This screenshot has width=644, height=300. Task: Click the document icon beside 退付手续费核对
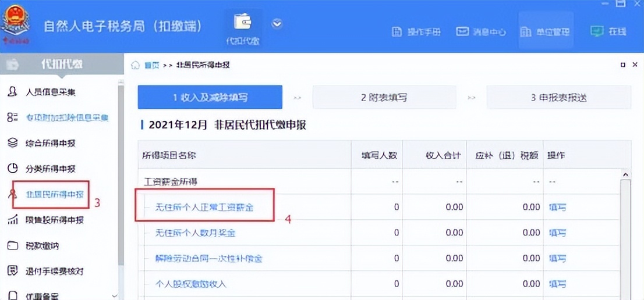click(x=13, y=271)
